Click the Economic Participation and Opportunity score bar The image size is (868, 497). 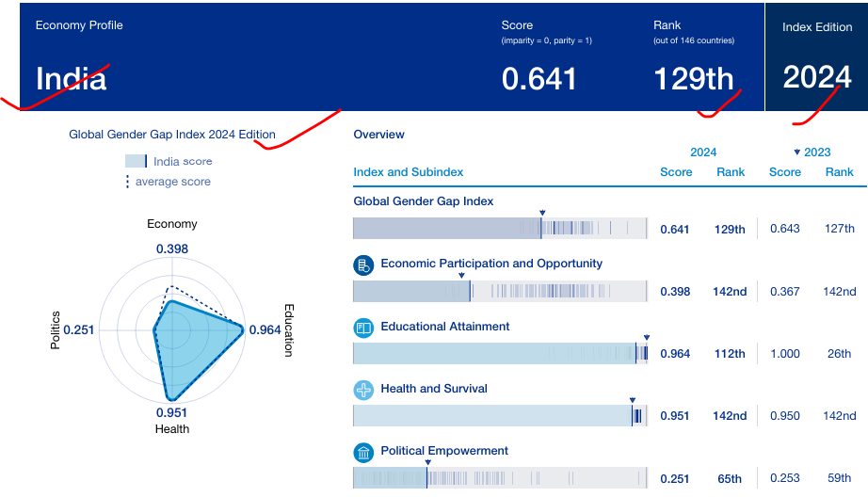tap(500, 291)
